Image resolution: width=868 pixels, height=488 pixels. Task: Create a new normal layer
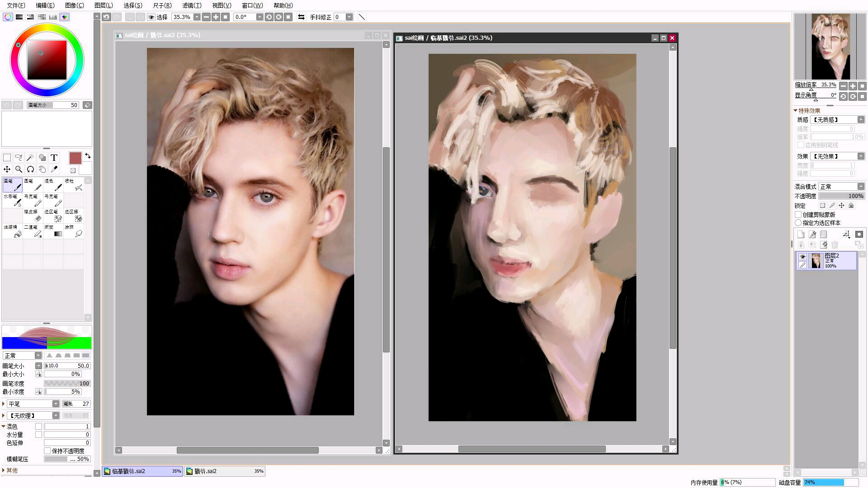point(801,234)
